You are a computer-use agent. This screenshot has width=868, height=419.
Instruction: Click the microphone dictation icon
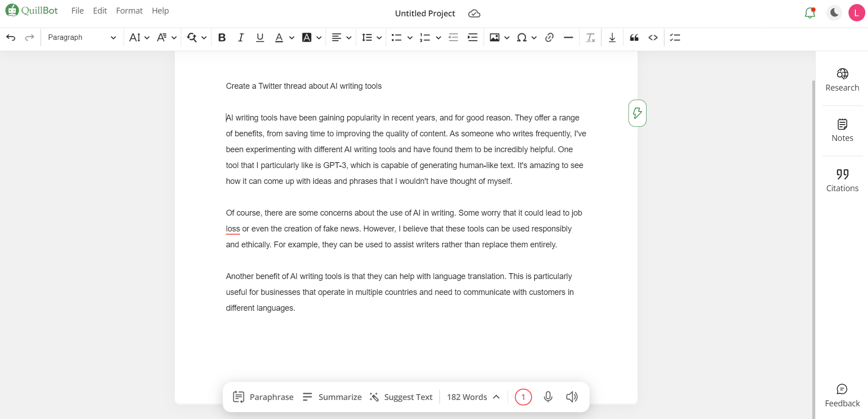click(548, 397)
